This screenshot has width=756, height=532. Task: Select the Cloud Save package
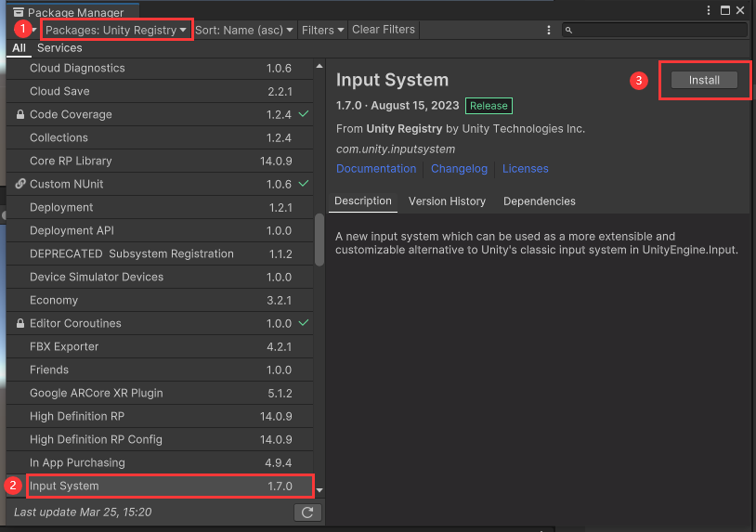click(x=160, y=91)
